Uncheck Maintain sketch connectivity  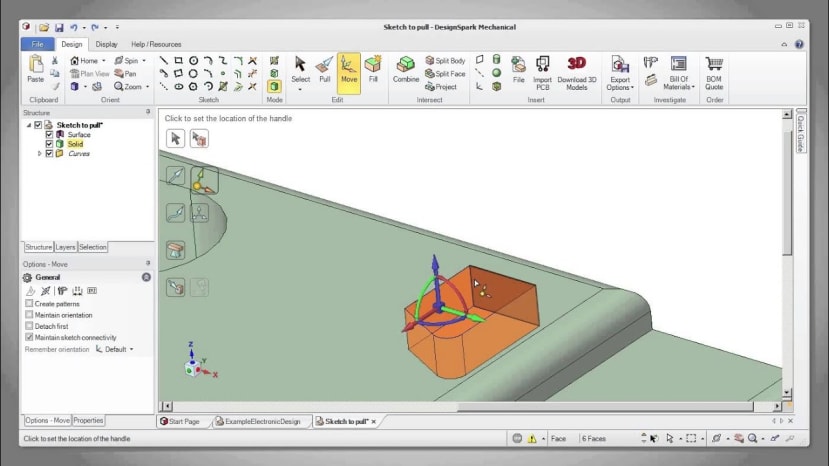tap(29, 337)
